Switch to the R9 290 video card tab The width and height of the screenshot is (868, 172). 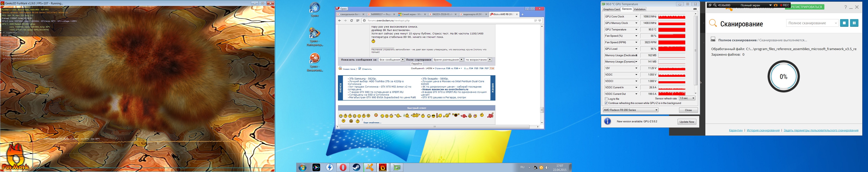(473, 15)
